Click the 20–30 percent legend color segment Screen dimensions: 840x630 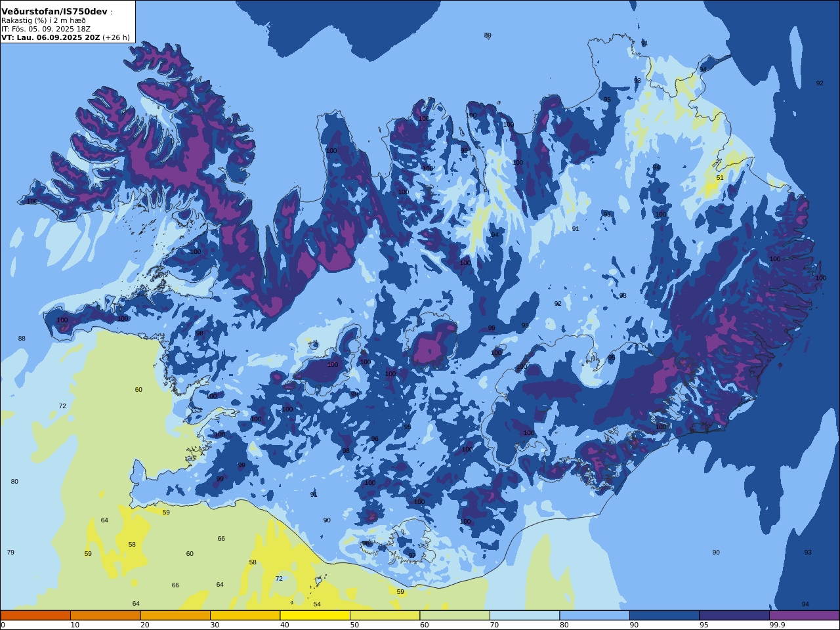pyautogui.click(x=175, y=616)
